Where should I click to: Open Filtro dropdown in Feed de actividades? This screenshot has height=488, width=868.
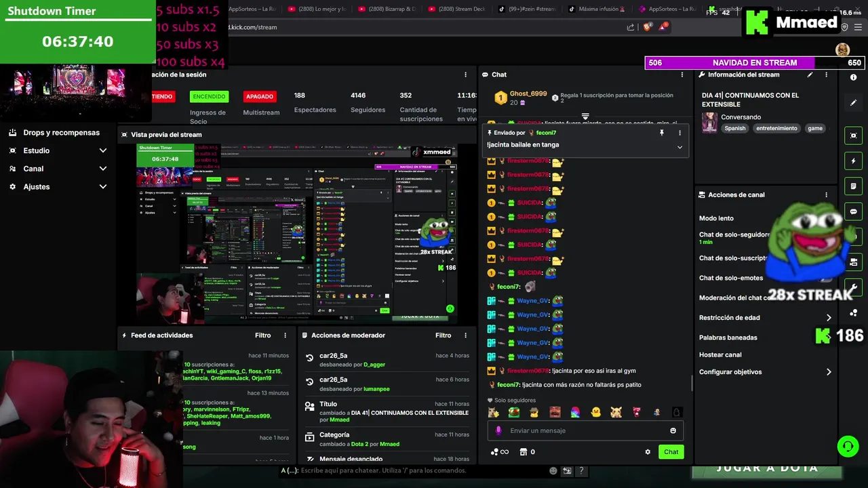coord(262,335)
